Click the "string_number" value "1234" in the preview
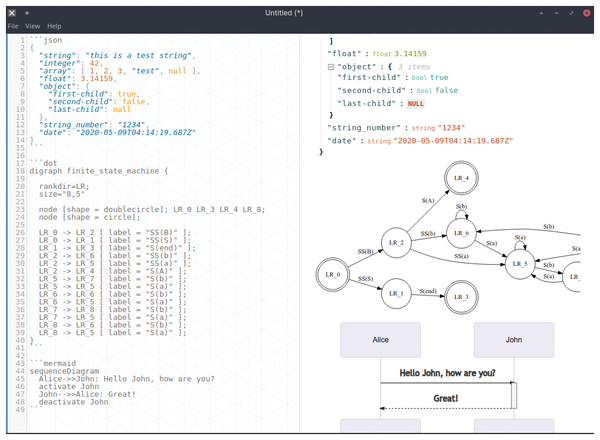The image size is (600, 440). (x=451, y=128)
